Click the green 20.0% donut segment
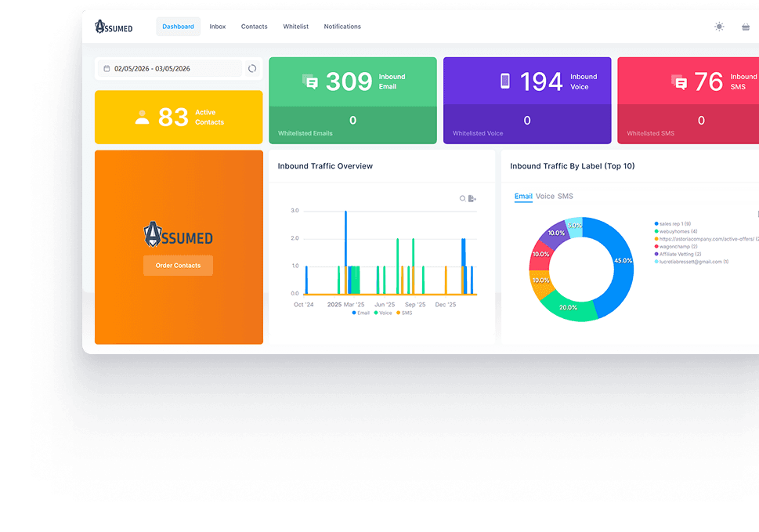This screenshot has width=759, height=532. [569, 307]
